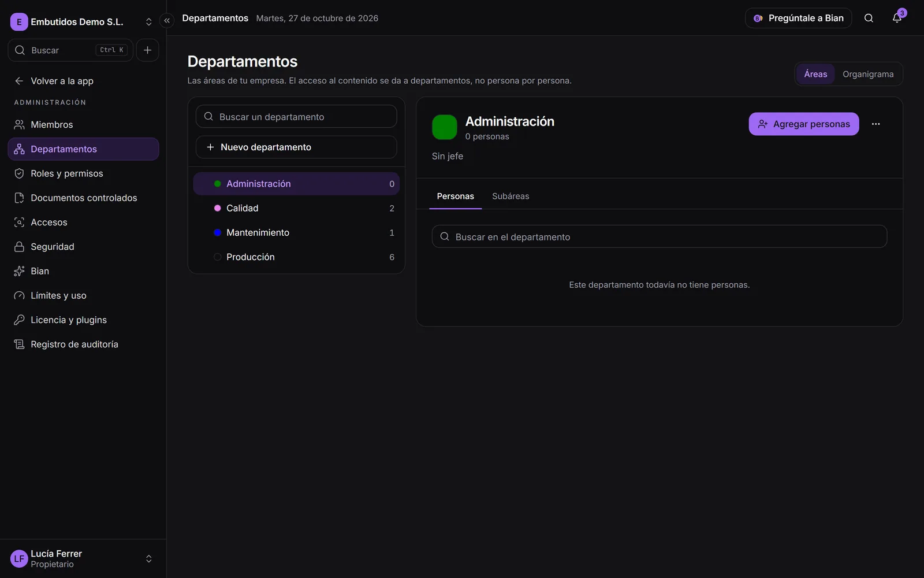Select the Administración department row
The image size is (924, 578).
point(296,184)
